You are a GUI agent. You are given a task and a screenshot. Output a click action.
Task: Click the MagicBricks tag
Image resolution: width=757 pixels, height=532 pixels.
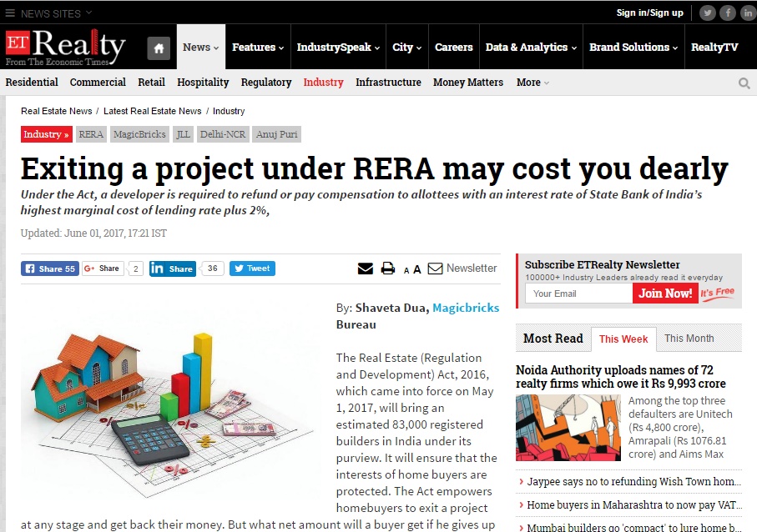[x=139, y=134]
